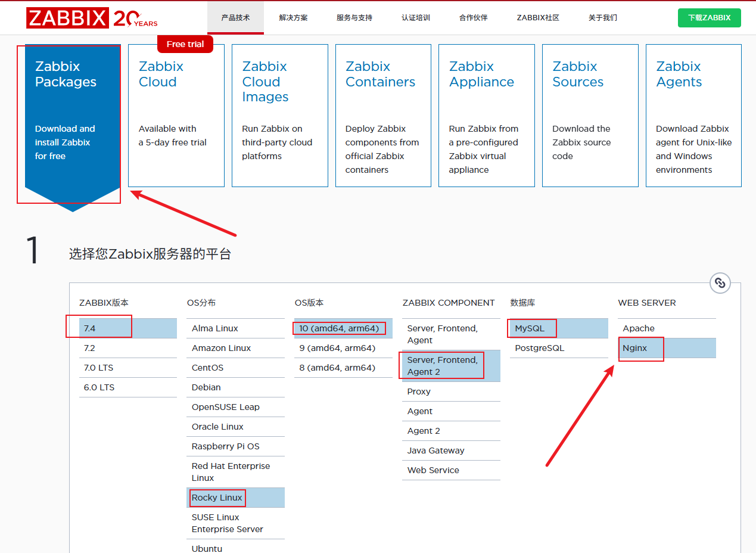This screenshot has height=553, width=756.
Task: Choose Server, Frontend, Agent 2 component
Action: click(x=452, y=366)
